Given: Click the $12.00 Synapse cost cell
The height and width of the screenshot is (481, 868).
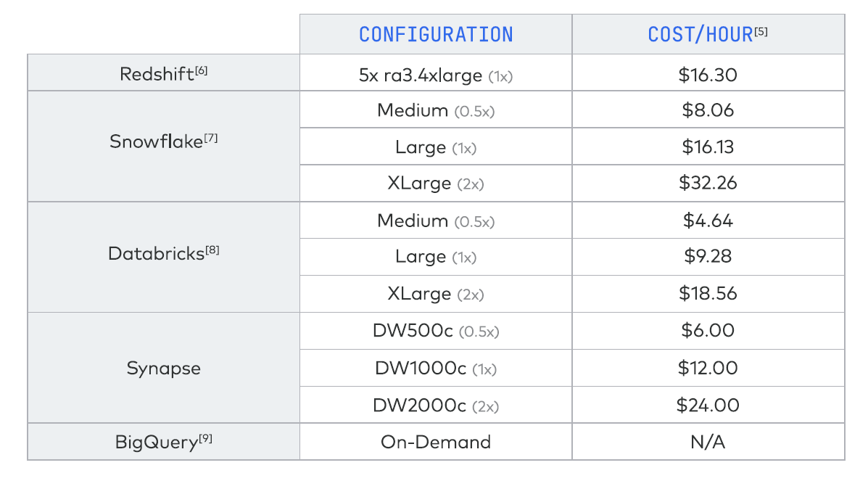Looking at the screenshot, I should tap(708, 368).
